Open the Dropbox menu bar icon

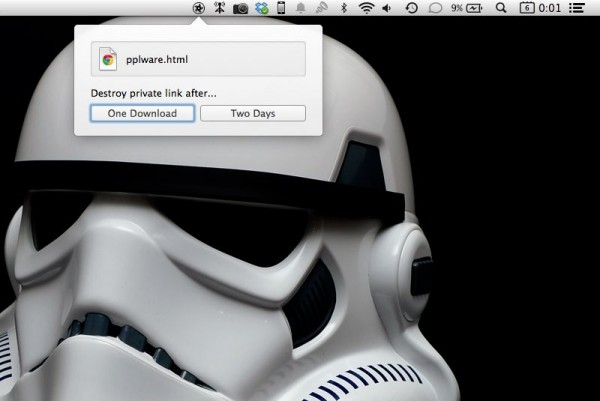click(x=262, y=8)
